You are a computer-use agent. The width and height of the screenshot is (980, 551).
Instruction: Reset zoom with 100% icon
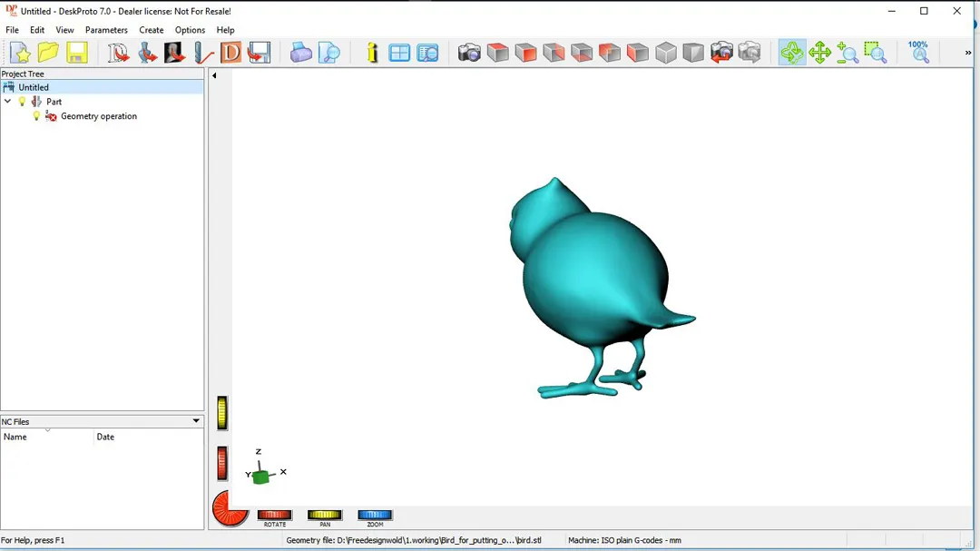(x=918, y=52)
